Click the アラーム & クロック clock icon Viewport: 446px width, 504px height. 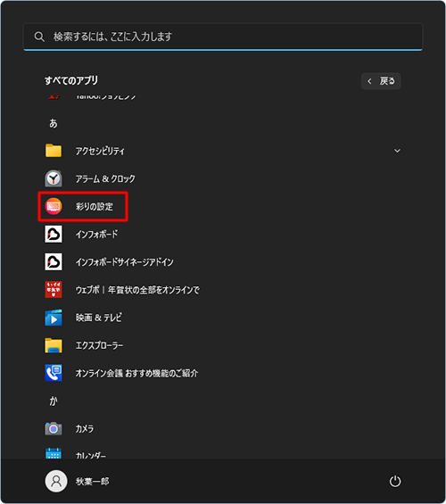tap(54, 178)
